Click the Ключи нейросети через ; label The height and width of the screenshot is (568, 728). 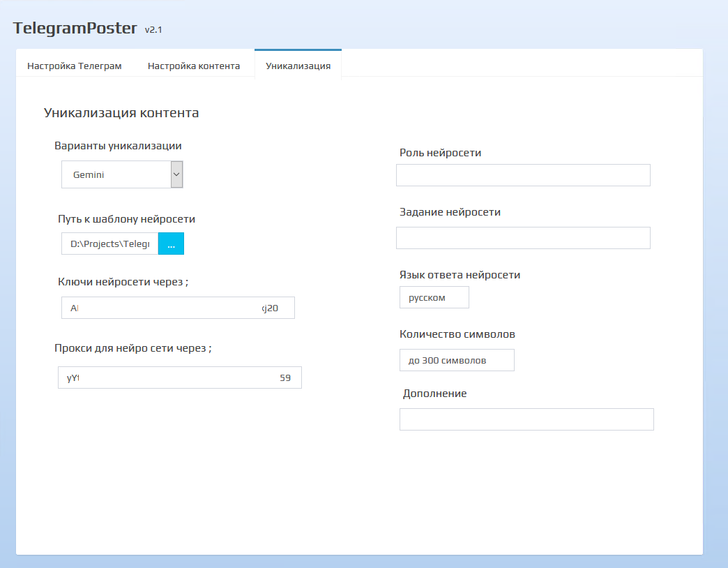(x=123, y=282)
